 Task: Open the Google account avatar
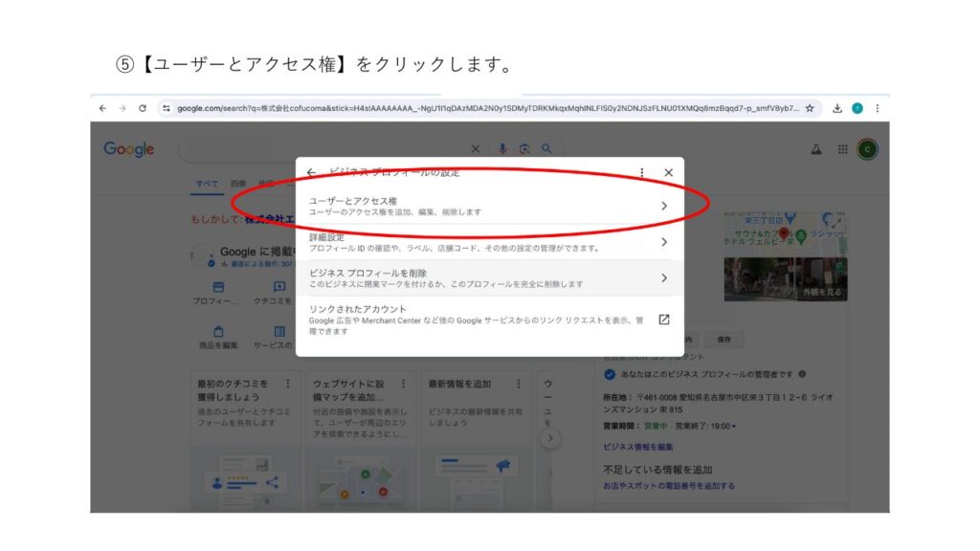tap(867, 149)
